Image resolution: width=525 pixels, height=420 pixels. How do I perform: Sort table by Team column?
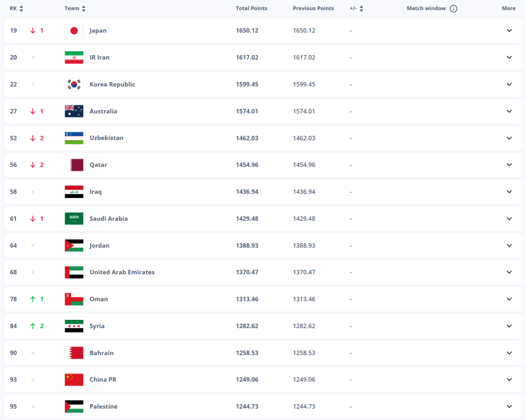(84, 9)
